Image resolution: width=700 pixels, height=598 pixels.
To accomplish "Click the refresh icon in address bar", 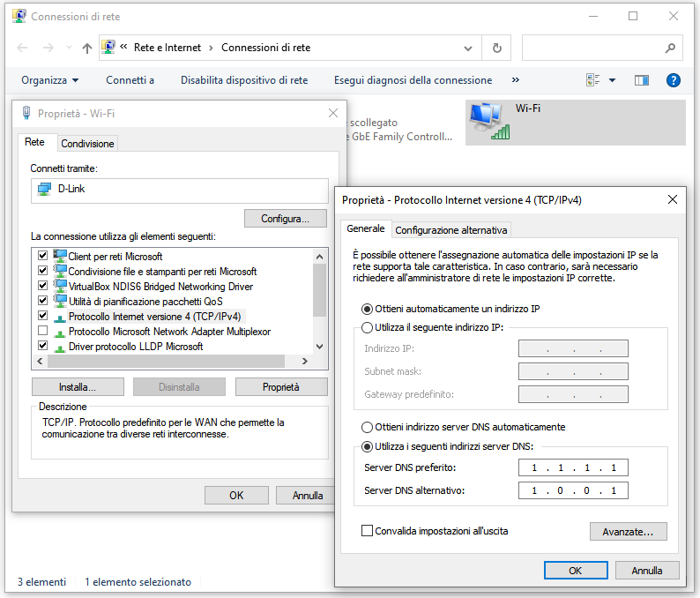I will pyautogui.click(x=497, y=48).
